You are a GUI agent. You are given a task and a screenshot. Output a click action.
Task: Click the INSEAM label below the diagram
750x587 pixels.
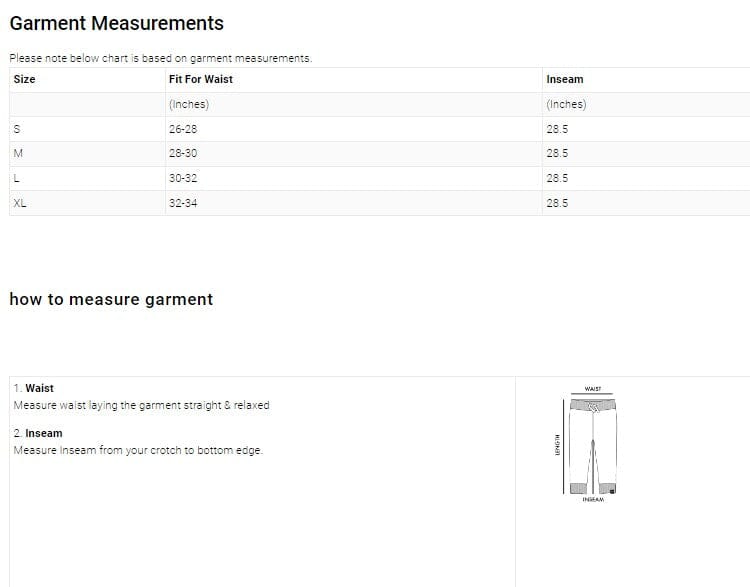click(593, 499)
